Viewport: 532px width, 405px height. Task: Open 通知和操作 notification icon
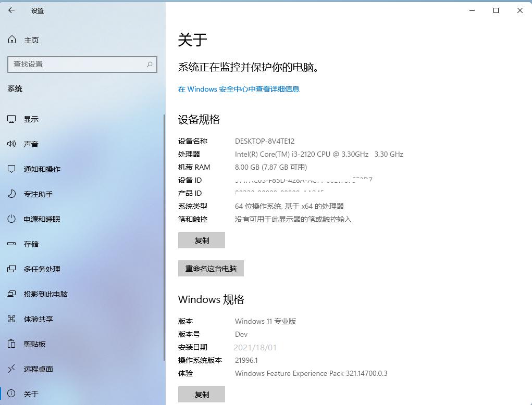(11, 169)
